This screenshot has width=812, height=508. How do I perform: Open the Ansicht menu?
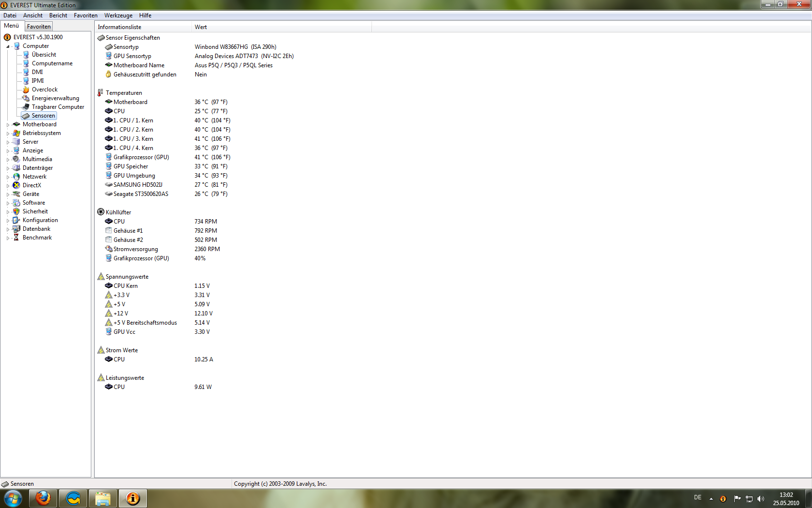click(x=33, y=15)
